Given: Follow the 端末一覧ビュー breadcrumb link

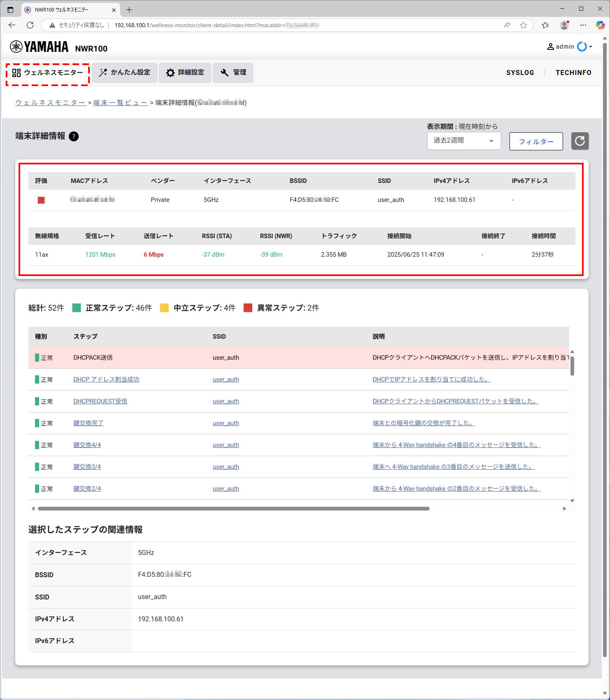Looking at the screenshot, I should tap(120, 103).
